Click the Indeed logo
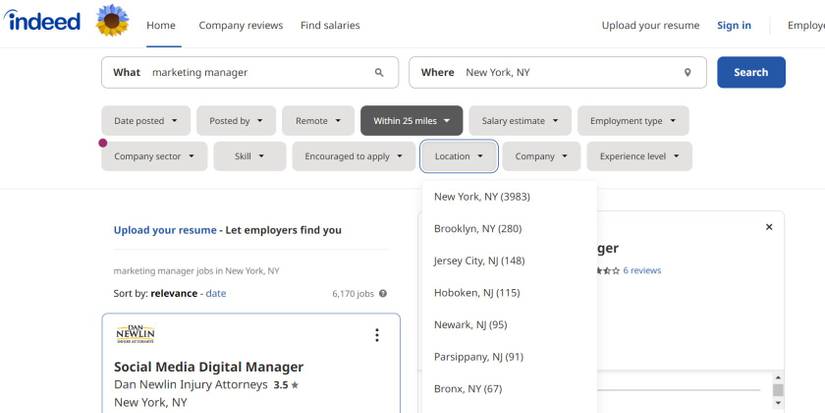 pos(42,21)
